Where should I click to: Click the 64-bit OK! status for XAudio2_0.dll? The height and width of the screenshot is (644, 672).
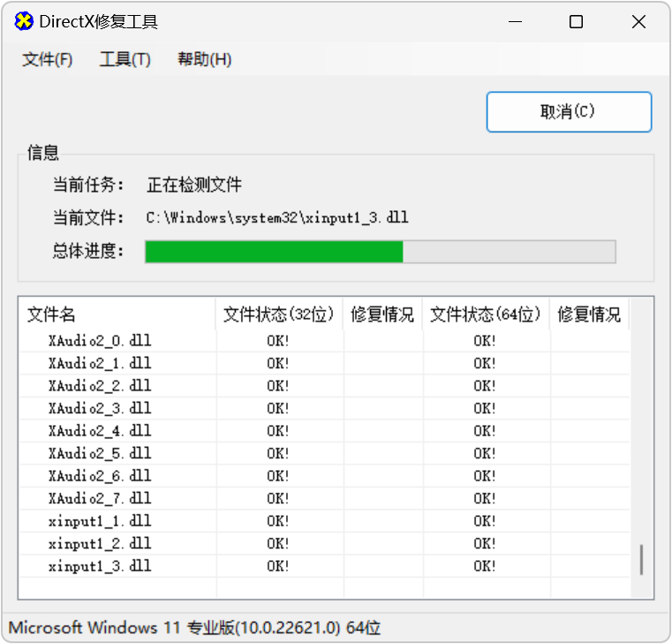[485, 341]
